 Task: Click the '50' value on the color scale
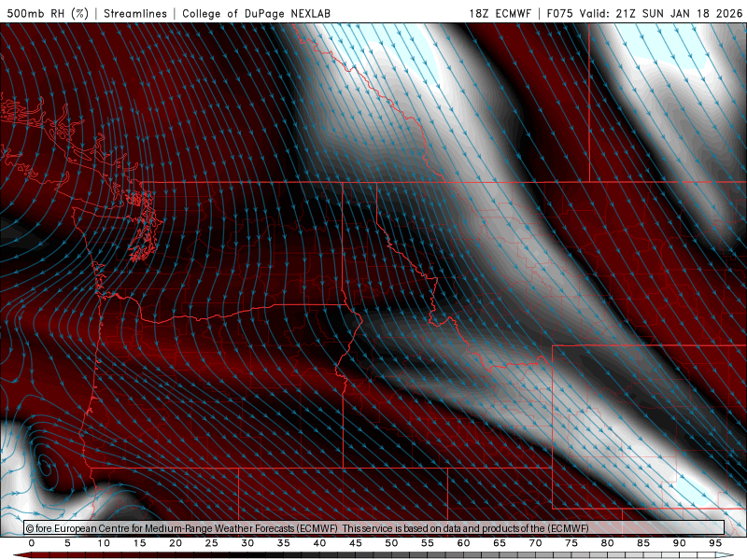point(391,543)
